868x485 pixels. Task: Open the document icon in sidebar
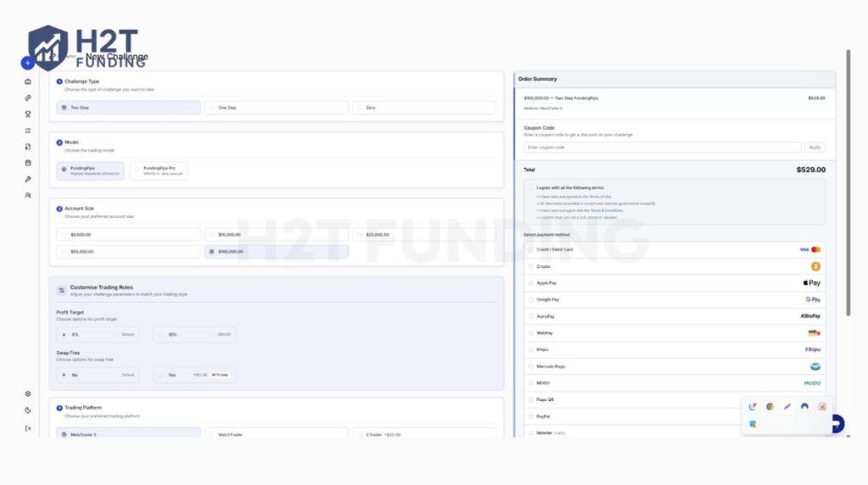coord(28,147)
